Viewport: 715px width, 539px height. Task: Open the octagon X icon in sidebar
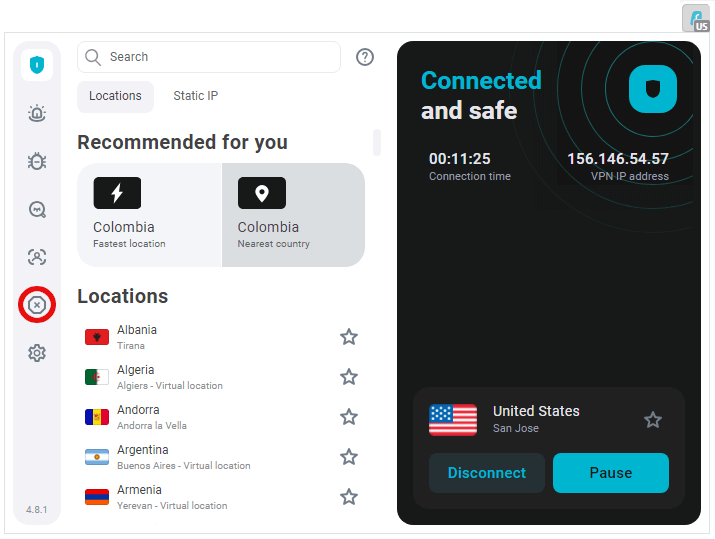[x=37, y=305]
